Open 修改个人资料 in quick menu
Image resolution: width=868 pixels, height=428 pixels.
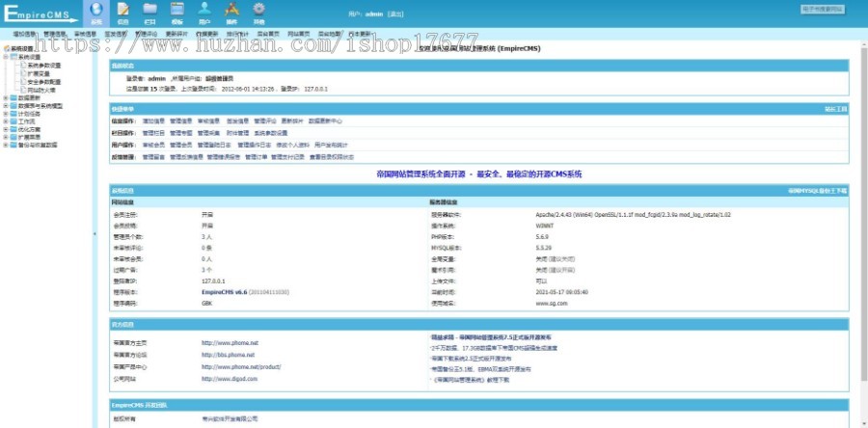292,145
